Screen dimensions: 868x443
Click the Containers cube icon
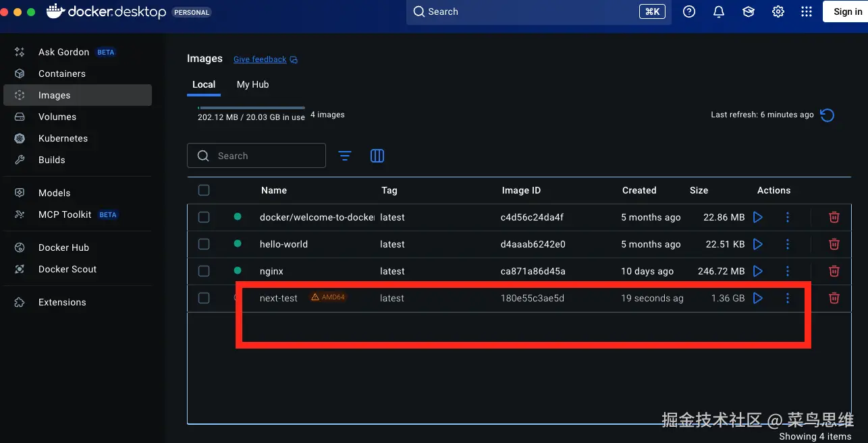[x=20, y=73]
